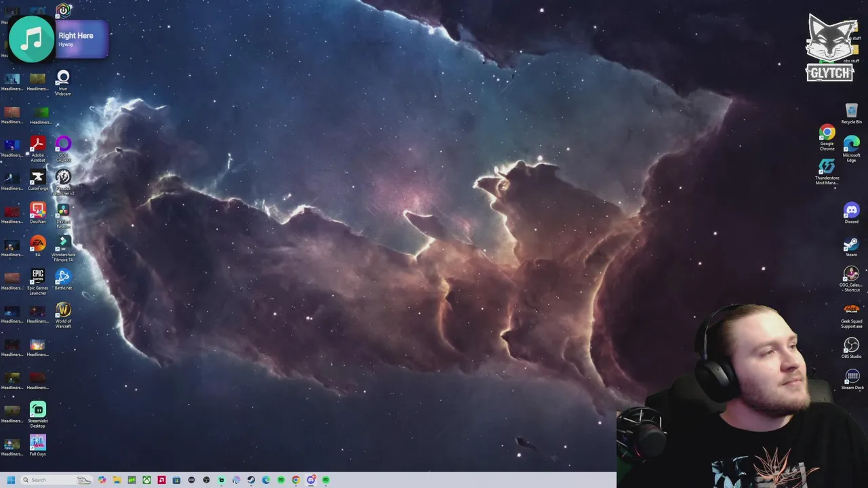Switch to Chrome on taskbar

[296, 480]
